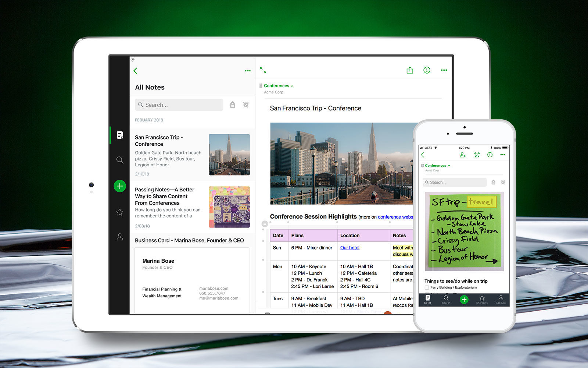Open the Account tab on the phone
Screen dimensions: 588x368
pos(501,300)
